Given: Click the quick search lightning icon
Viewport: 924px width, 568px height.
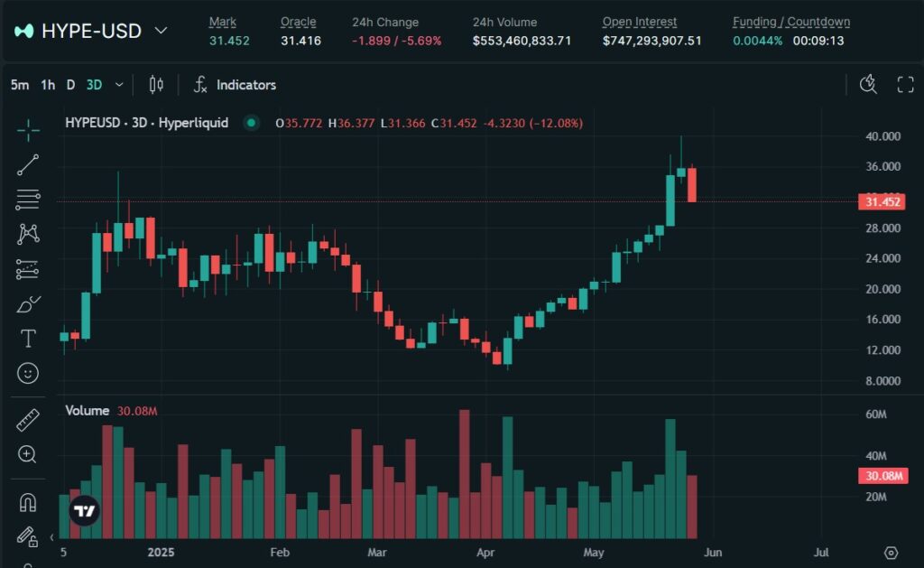Looking at the screenshot, I should 868,84.
